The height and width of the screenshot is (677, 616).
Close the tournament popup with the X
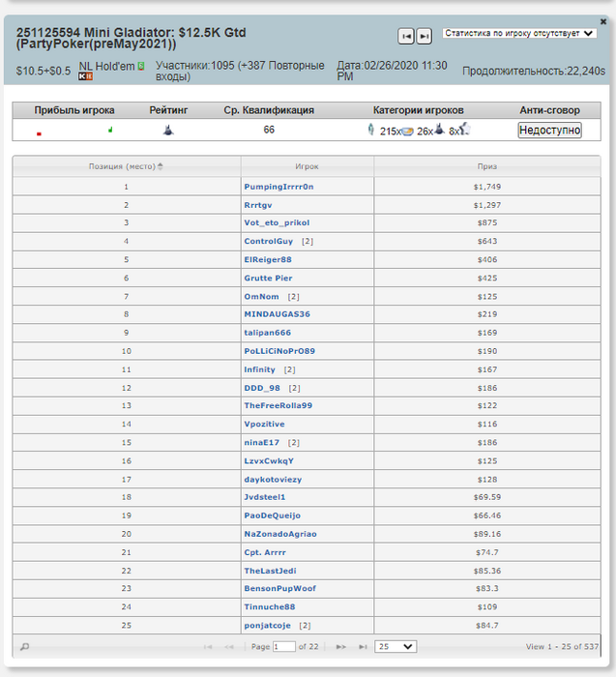point(603,21)
